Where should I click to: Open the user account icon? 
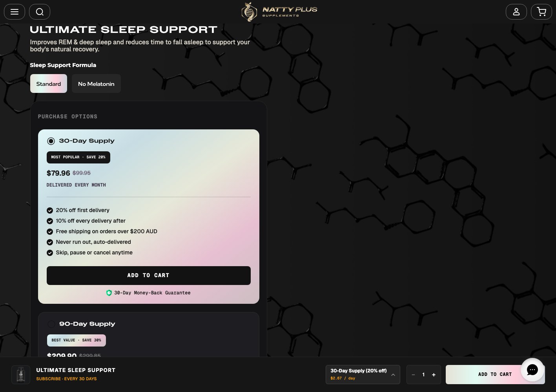[516, 12]
